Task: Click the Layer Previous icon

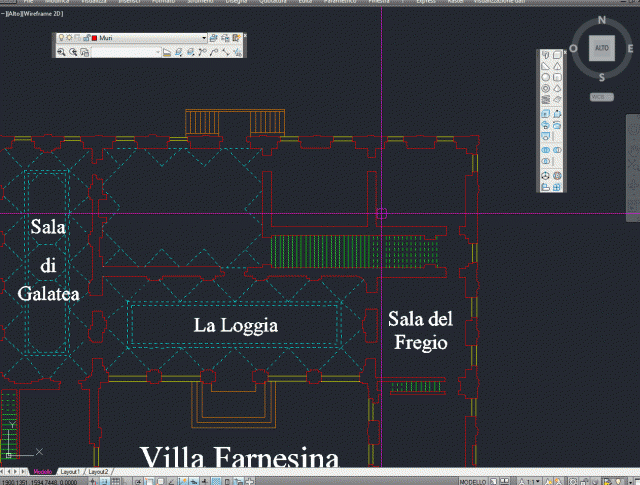Action: 225,38
